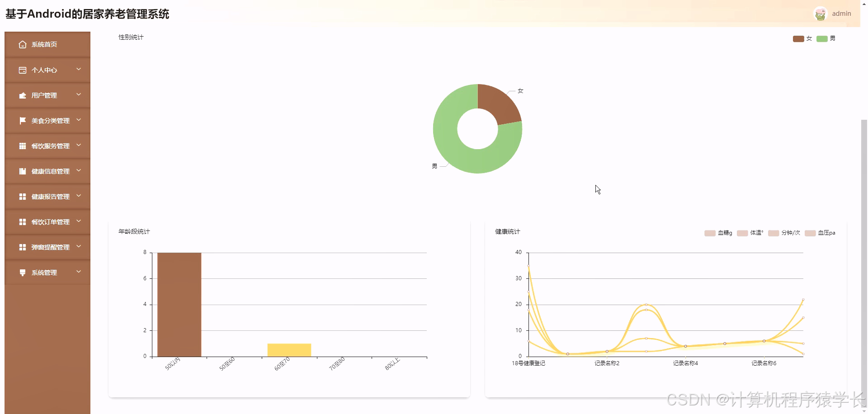Click the icon beside 系统管理

[x=23, y=273]
